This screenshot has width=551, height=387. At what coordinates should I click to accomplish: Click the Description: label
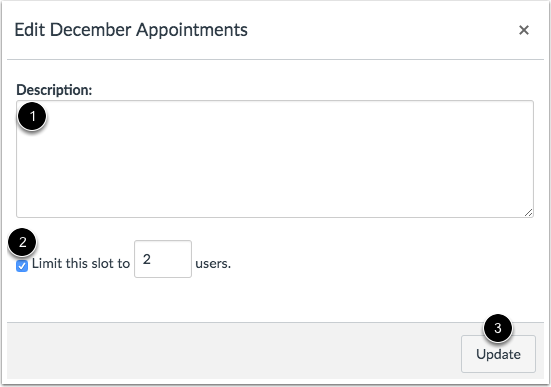[54, 90]
